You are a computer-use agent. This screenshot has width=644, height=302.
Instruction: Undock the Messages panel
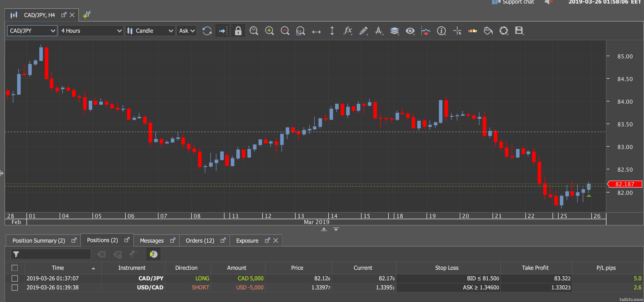(x=173, y=240)
